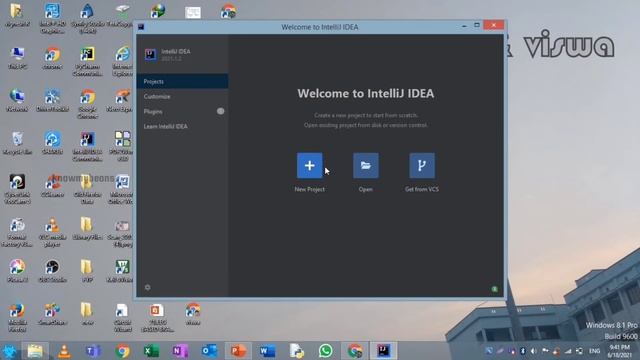Open the Plugins tab
Screen dimensions: 640x360
click(x=182, y=111)
